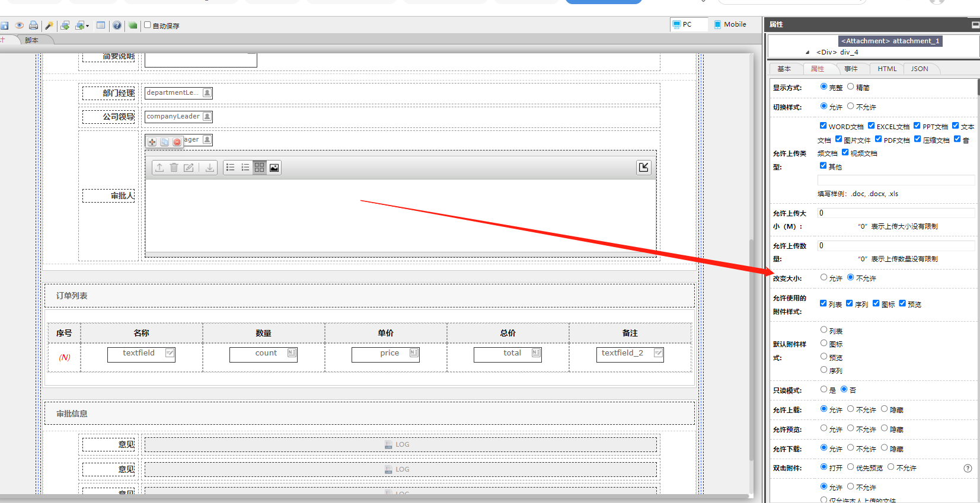Switch attachment view to bullet list
The image size is (980, 503).
(x=231, y=168)
